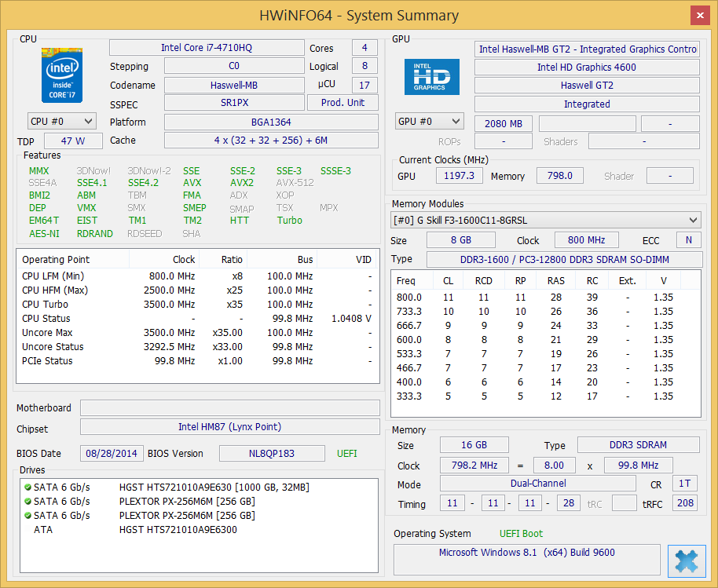Click the module clock value 800 MHz
The width and height of the screenshot is (718, 588).
point(587,239)
